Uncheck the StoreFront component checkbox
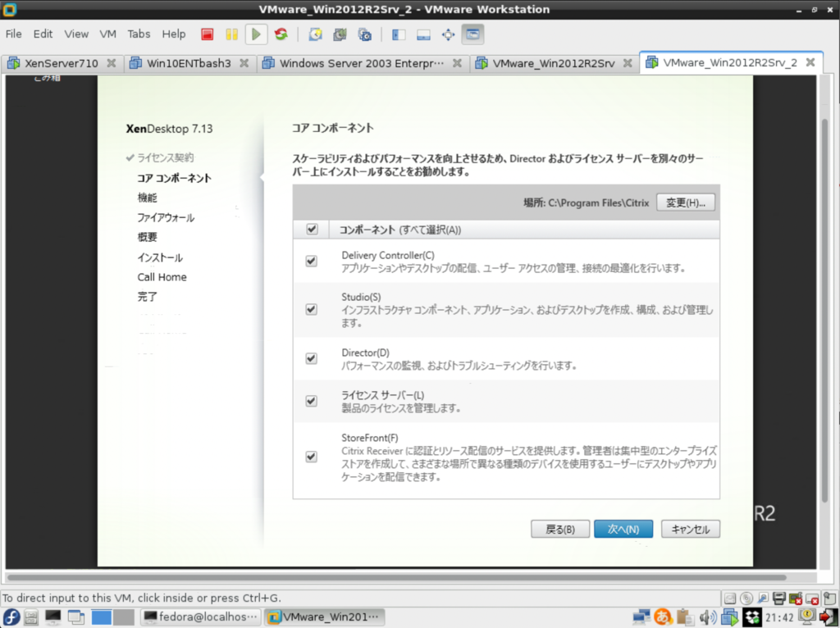Screen dimensions: 840x628 tap(311, 457)
